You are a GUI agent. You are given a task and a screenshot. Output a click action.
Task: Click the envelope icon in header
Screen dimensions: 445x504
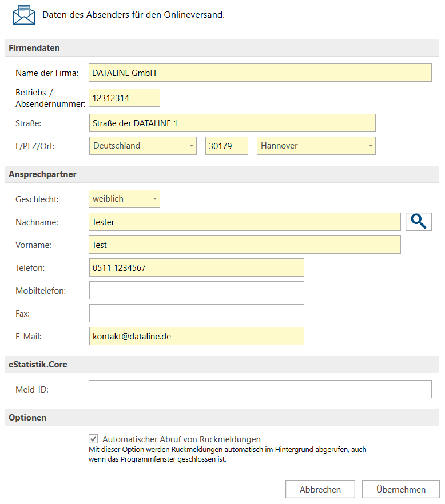pyautogui.click(x=24, y=14)
